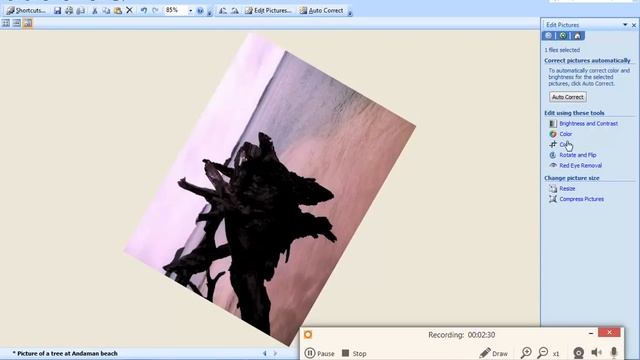This screenshot has height=360, width=640.
Task: Open the Edit Pictures pane dropdown arrow
Action: 625,25
